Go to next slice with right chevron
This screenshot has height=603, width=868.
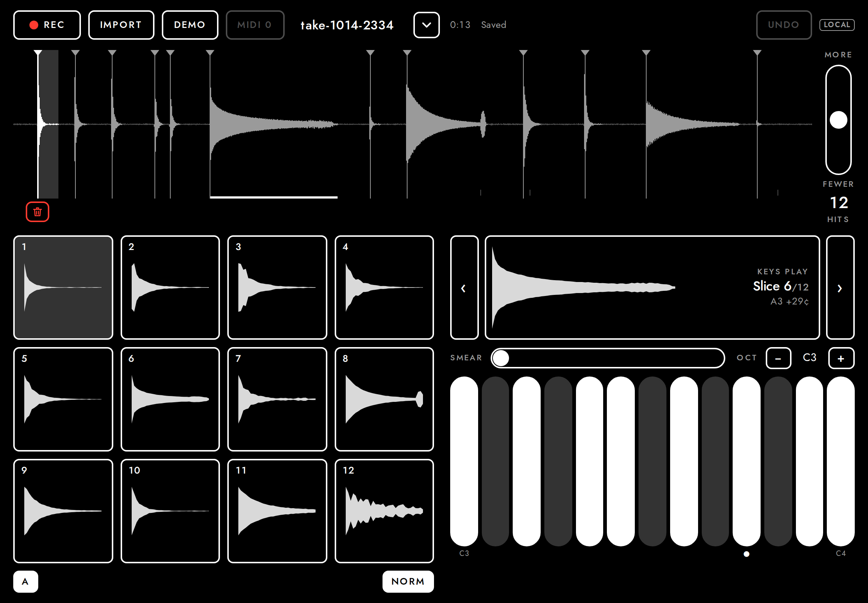click(x=840, y=288)
